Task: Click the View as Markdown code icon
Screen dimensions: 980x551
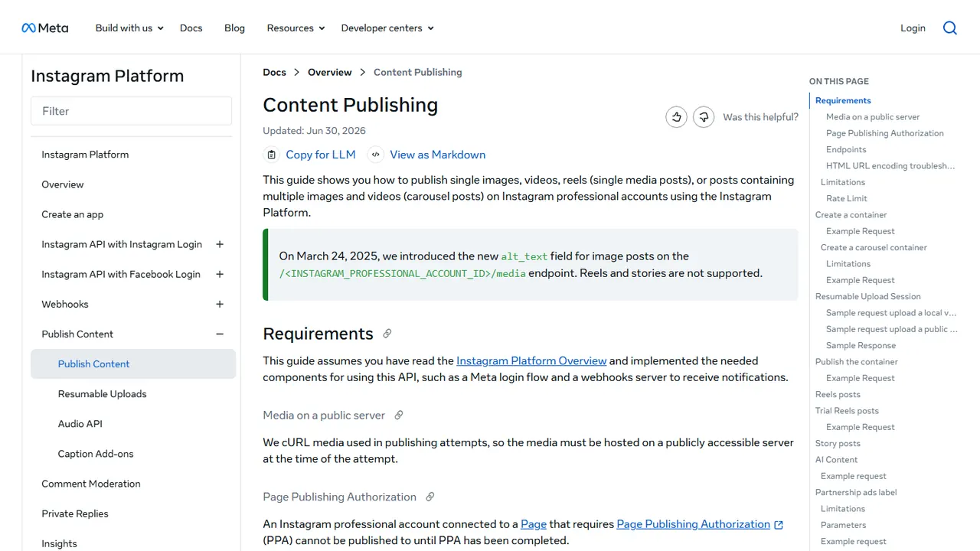Action: click(375, 155)
